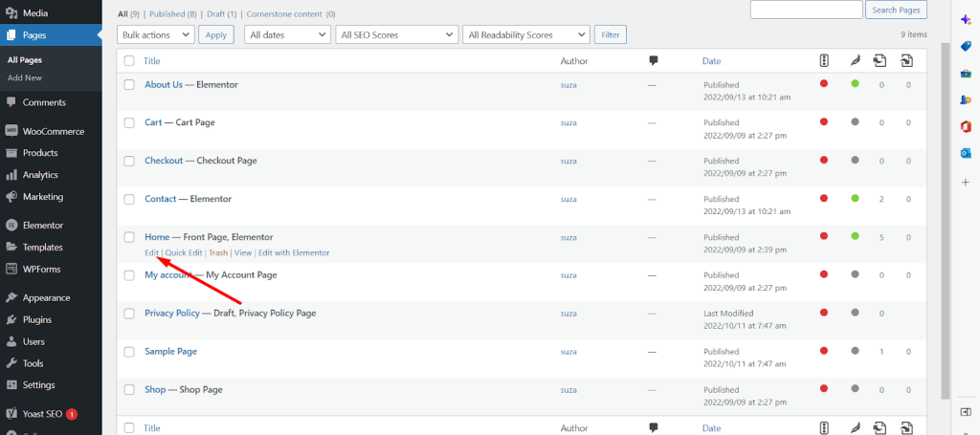Open the Bulk actions dropdown
This screenshot has height=435, width=980.
(156, 35)
